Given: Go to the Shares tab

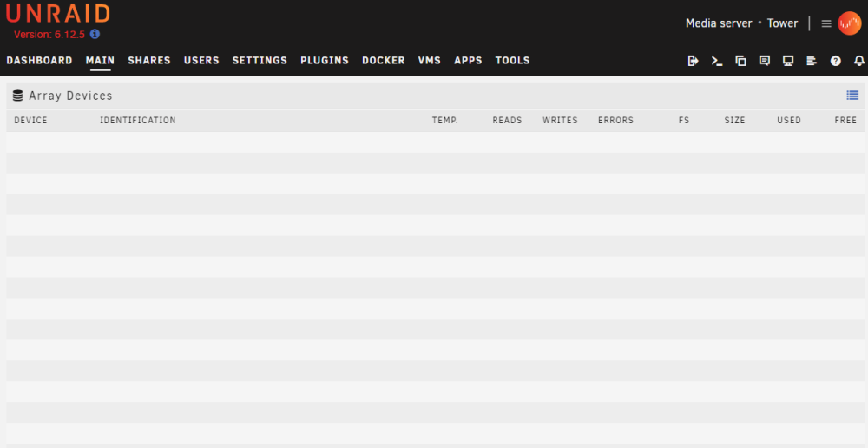Looking at the screenshot, I should pyautogui.click(x=149, y=61).
